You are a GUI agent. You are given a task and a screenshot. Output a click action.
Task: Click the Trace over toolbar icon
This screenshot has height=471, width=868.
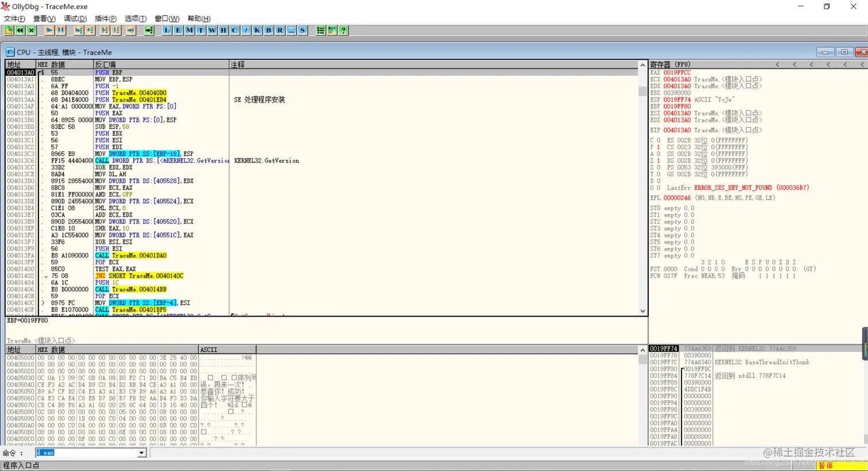(117, 30)
